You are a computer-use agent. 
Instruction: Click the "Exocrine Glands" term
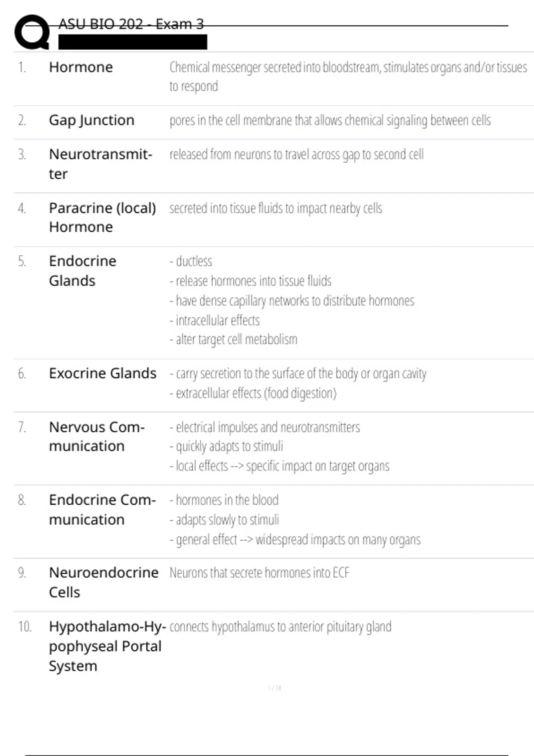(x=102, y=373)
